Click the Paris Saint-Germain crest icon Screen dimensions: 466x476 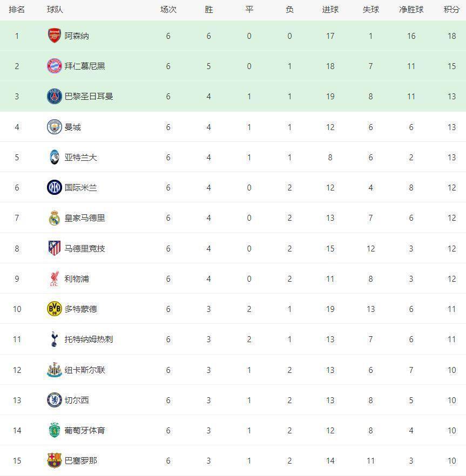click(54, 96)
